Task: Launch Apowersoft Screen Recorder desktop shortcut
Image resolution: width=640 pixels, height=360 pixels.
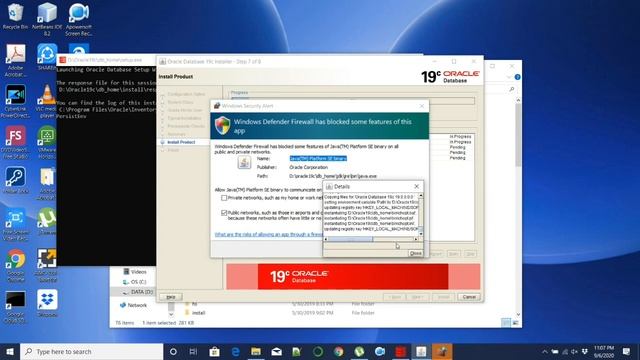Action: point(78,19)
